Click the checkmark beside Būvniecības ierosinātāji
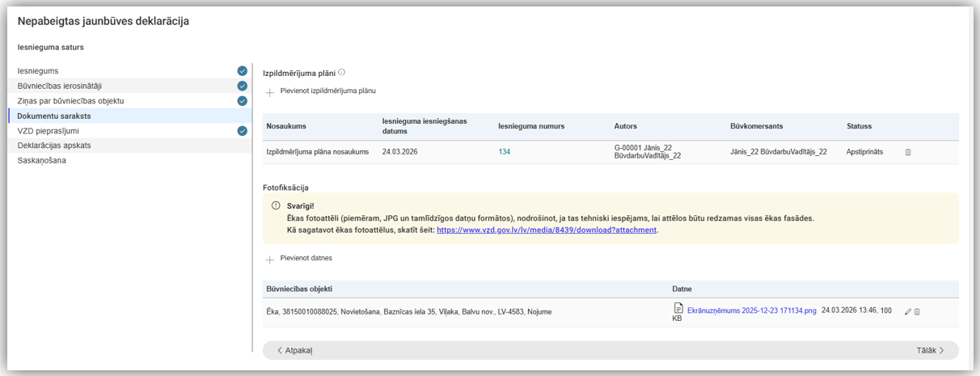The width and height of the screenshot is (980, 376). point(242,86)
